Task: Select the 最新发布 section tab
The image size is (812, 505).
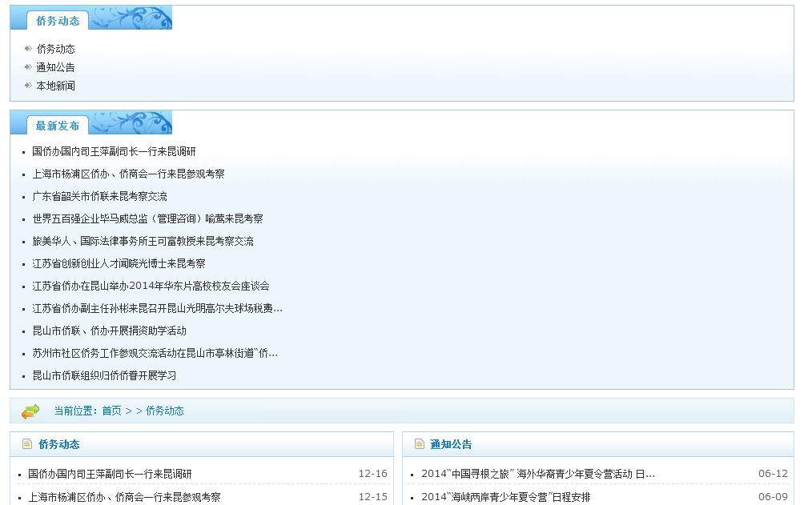Action: [x=57, y=126]
